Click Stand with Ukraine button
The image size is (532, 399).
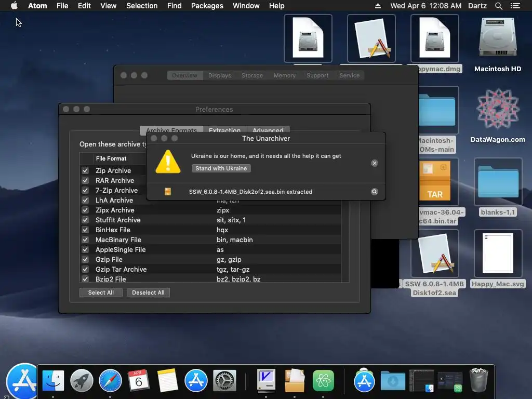pyautogui.click(x=221, y=168)
